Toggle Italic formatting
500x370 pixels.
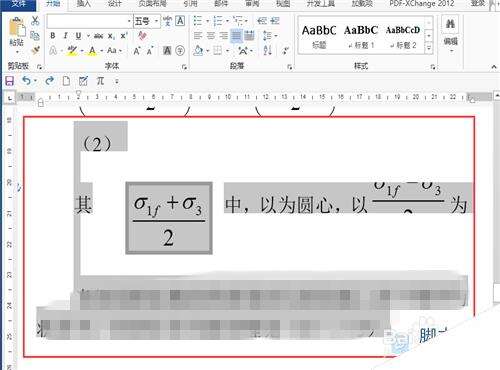[65, 35]
